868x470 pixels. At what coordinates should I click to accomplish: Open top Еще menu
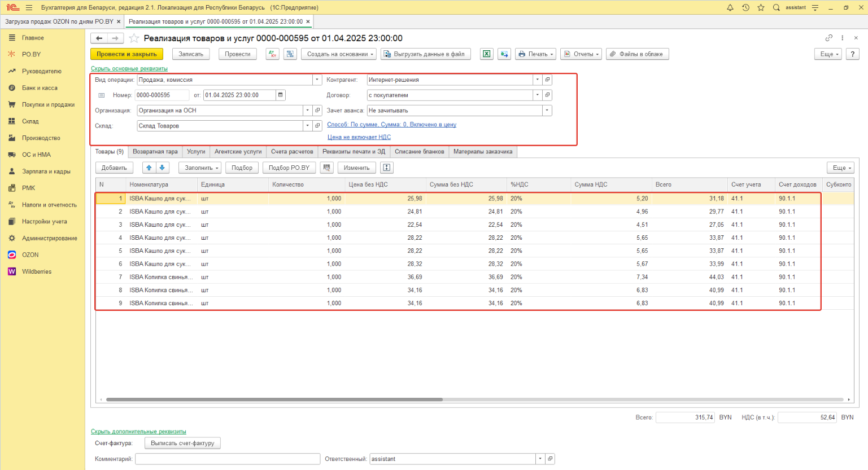pyautogui.click(x=828, y=54)
